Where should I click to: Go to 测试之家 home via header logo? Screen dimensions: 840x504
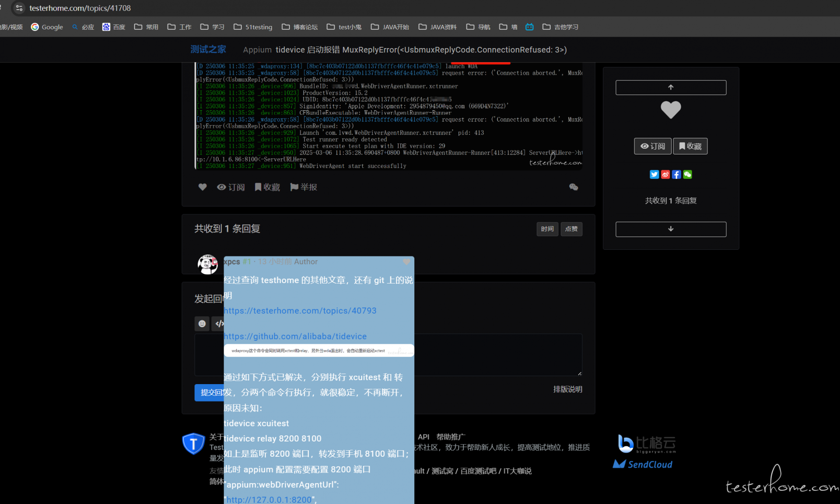(208, 49)
